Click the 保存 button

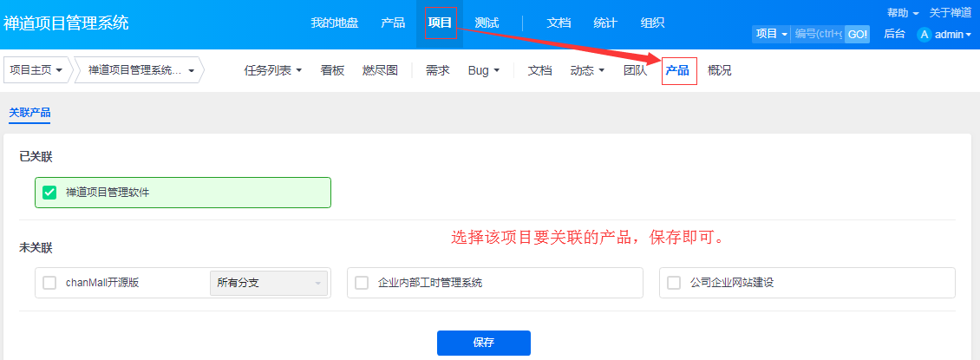(x=484, y=343)
